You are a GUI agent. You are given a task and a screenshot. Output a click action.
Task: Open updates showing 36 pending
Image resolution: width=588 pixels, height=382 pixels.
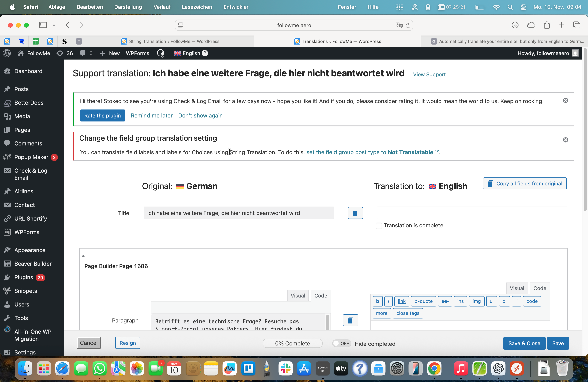(65, 53)
